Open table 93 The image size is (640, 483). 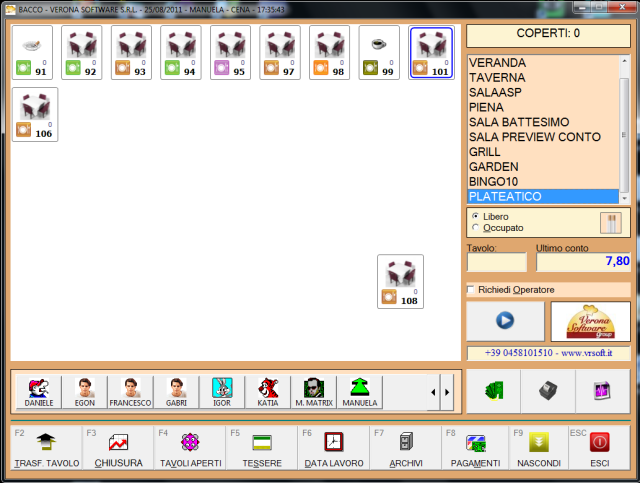131,52
